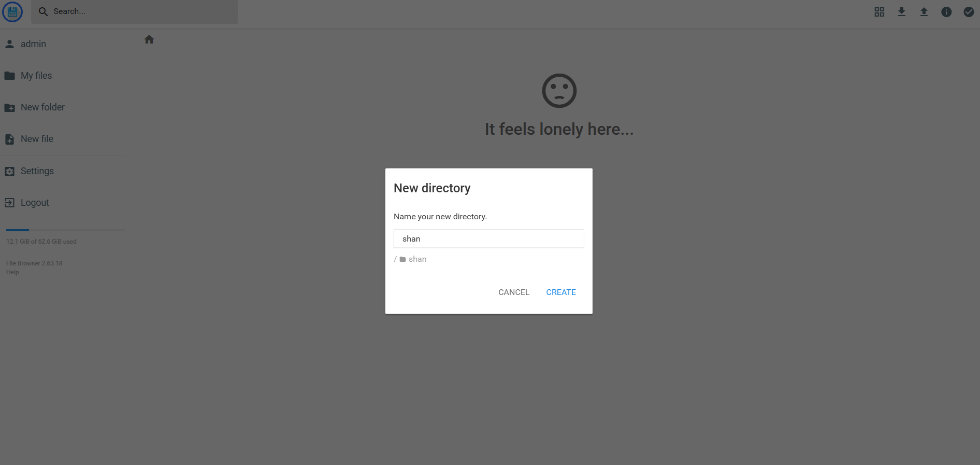Focus the Search field in header

135,11
